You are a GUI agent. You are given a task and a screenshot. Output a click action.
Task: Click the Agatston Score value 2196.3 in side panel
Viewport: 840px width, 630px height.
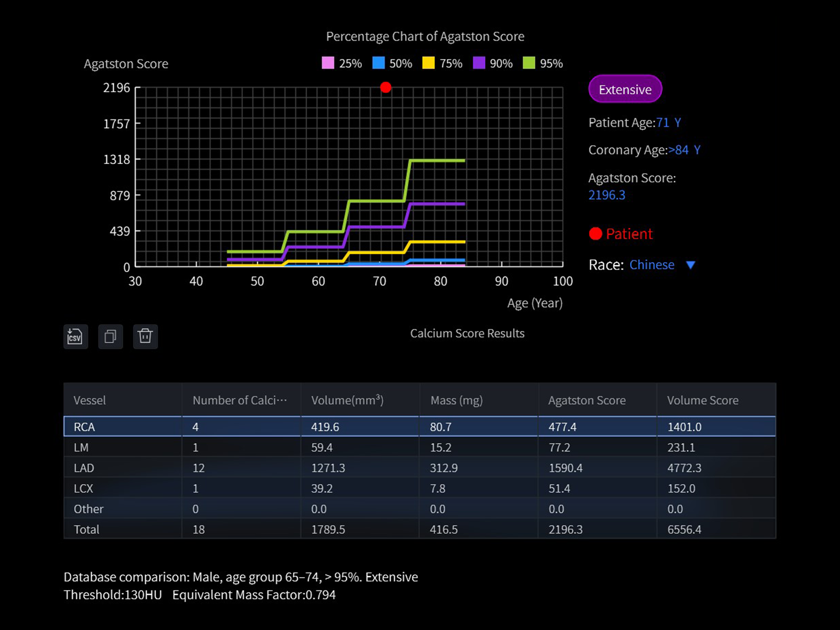(x=607, y=195)
